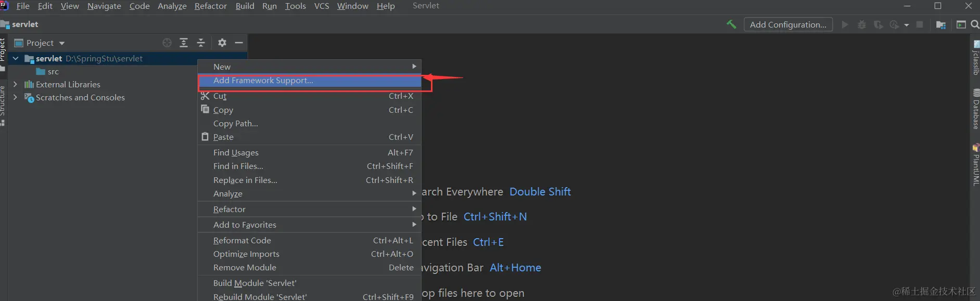Click the Search Everywhere magnifier icon
Image resolution: width=980 pixels, height=301 pixels.
coord(975,24)
